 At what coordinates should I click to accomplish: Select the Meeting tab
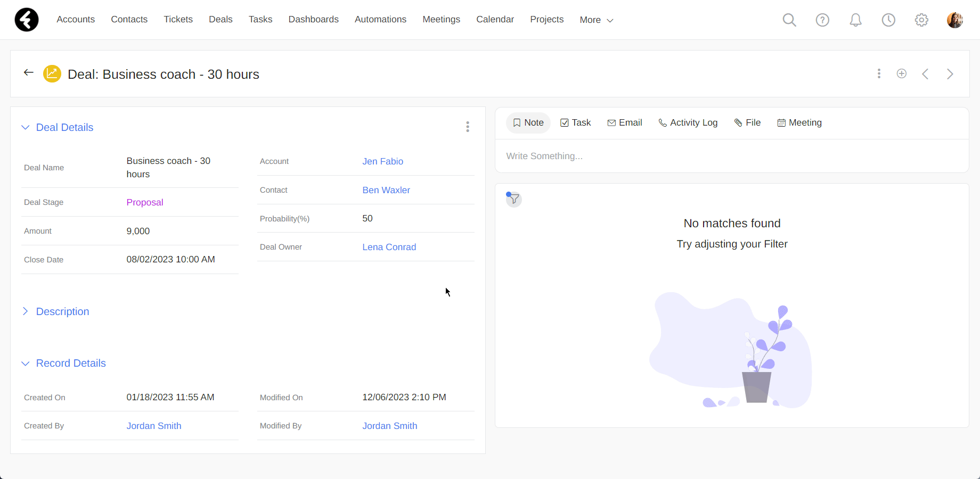[x=799, y=123]
